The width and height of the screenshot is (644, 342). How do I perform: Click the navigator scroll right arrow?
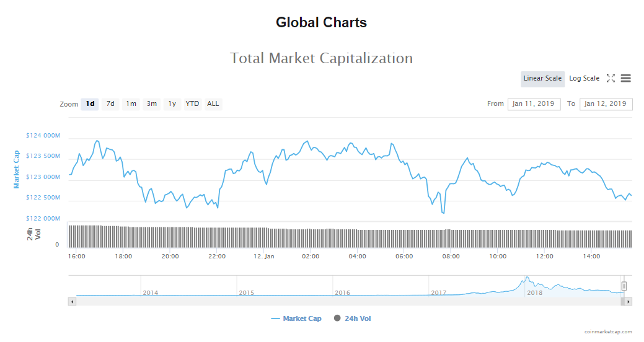tap(628, 302)
